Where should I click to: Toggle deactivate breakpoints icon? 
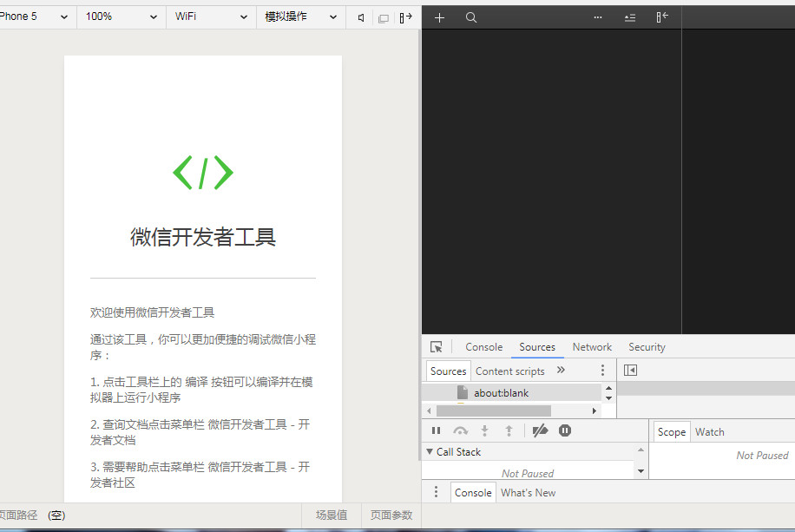[541, 430]
